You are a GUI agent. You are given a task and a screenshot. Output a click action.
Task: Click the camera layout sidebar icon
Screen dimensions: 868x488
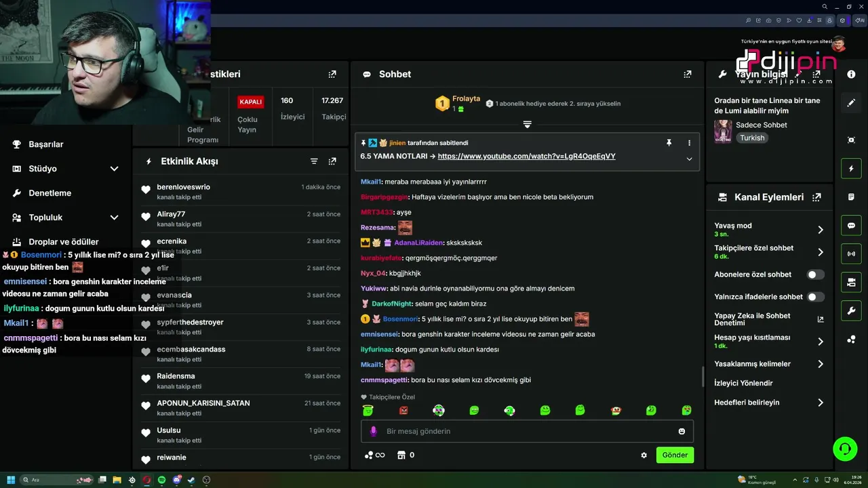point(851,283)
